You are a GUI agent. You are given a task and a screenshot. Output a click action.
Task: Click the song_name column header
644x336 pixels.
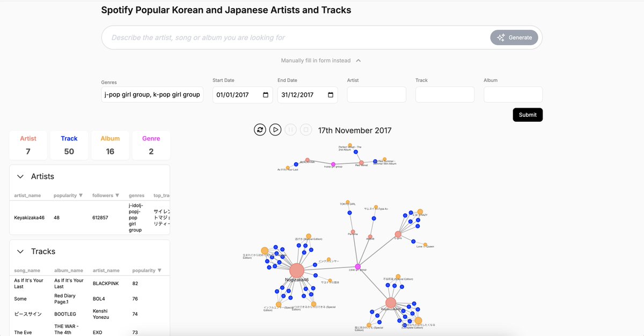pos(27,271)
